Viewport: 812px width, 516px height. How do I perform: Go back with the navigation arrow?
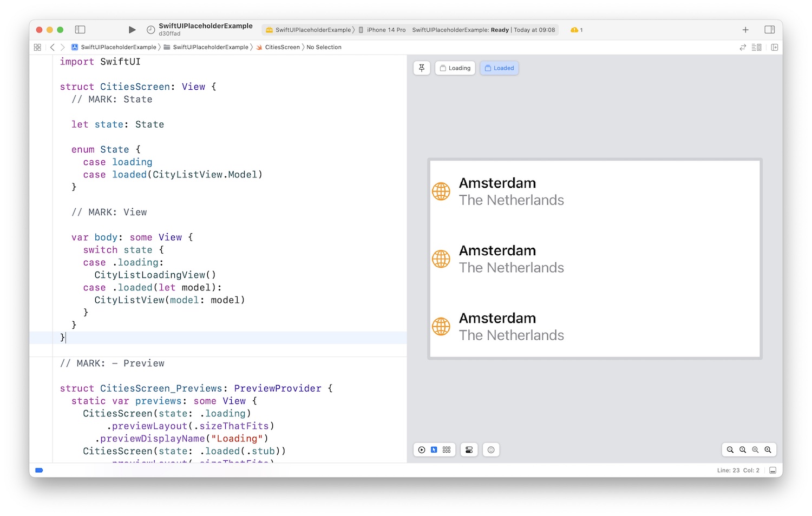click(x=53, y=47)
